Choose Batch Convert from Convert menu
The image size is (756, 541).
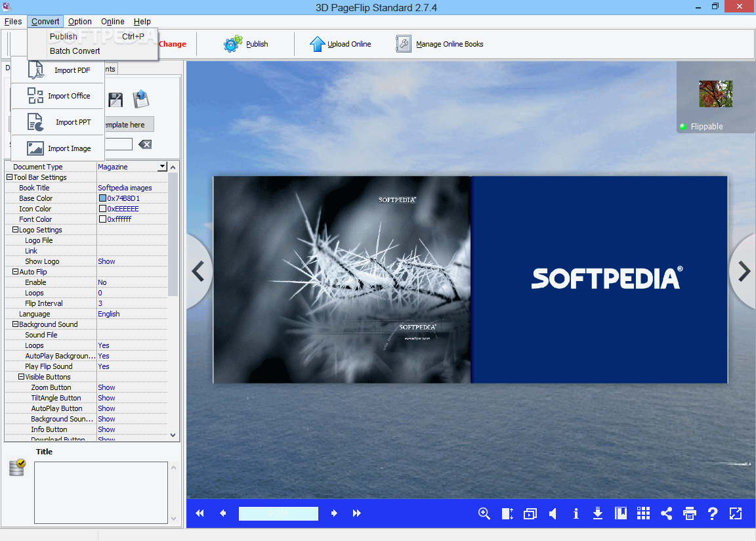[x=93, y=51]
